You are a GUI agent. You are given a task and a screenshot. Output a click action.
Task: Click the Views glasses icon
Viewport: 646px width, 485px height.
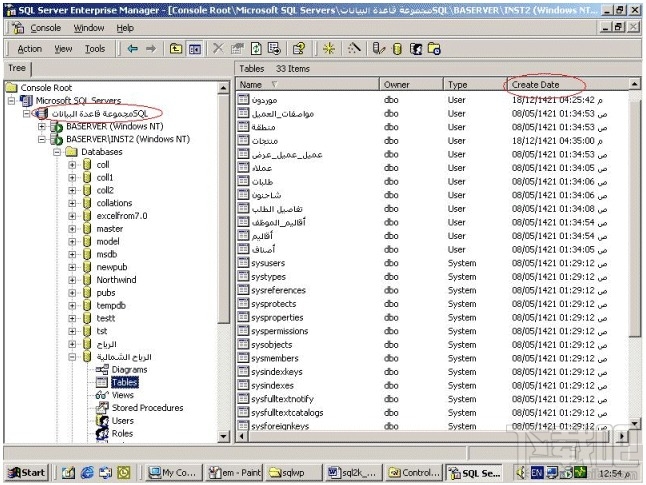pos(102,395)
